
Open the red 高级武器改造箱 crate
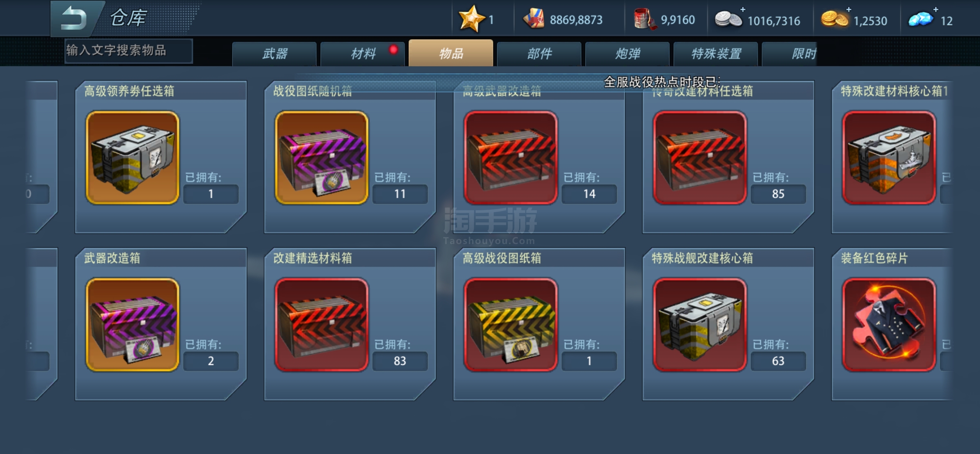pyautogui.click(x=511, y=157)
